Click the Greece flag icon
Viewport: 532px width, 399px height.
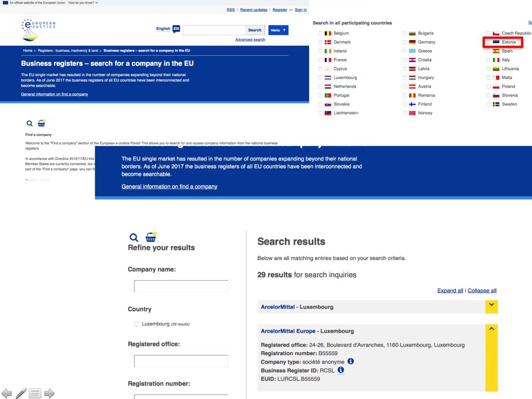click(x=412, y=51)
